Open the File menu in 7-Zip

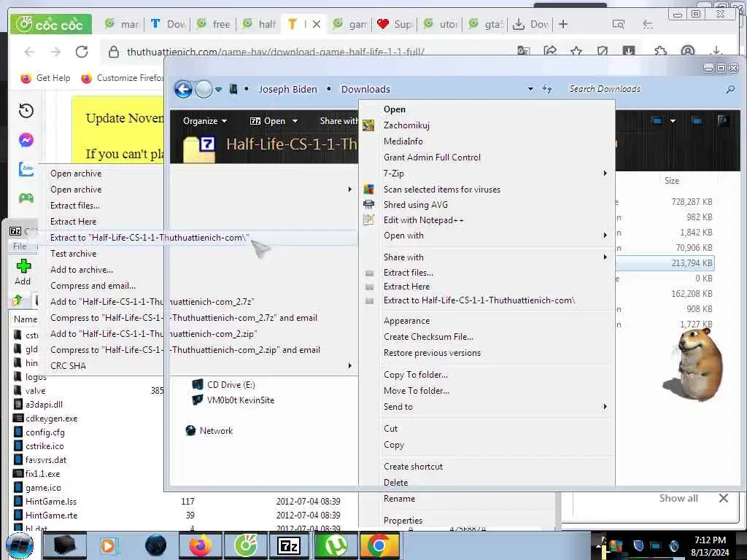click(x=20, y=246)
